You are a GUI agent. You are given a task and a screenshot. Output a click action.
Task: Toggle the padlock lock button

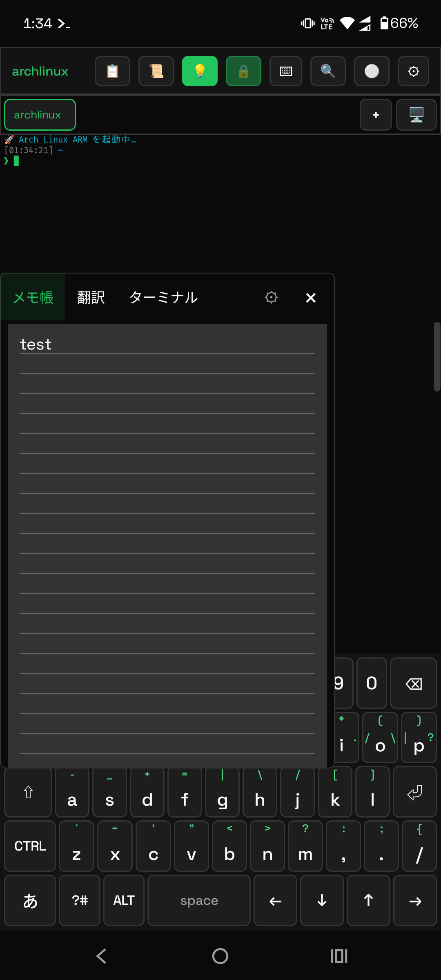(243, 71)
